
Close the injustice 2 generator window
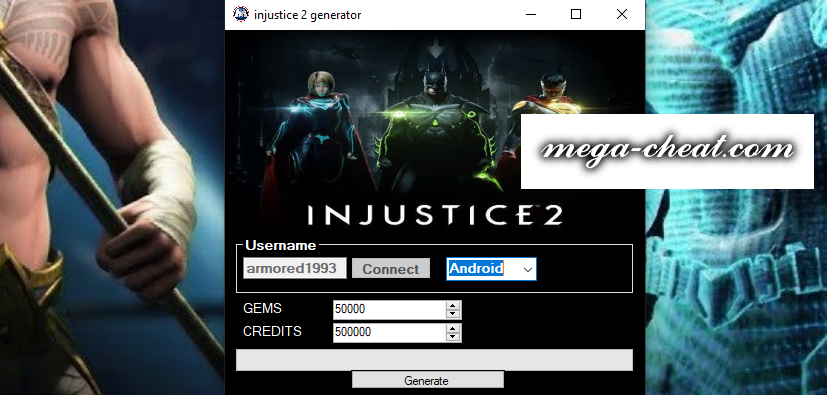(x=622, y=14)
